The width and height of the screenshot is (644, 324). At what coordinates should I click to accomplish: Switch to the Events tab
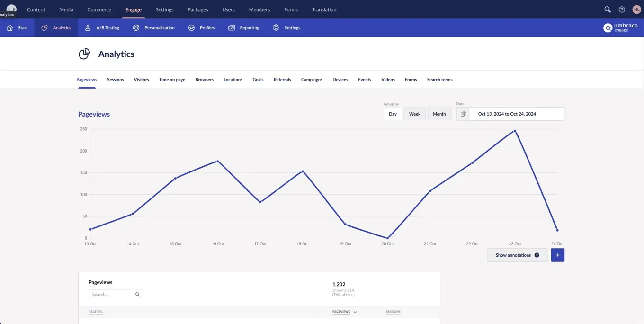365,80
